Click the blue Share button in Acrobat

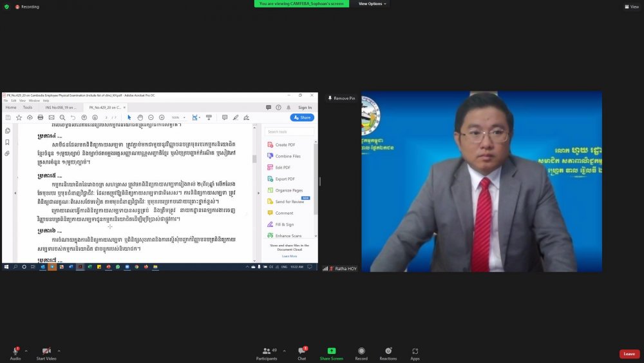(x=302, y=117)
